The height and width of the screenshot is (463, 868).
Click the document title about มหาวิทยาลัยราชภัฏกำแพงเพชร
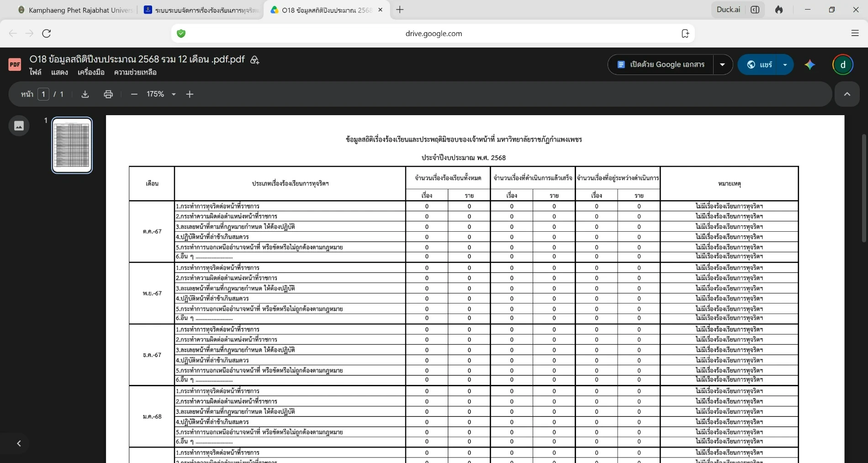463,139
